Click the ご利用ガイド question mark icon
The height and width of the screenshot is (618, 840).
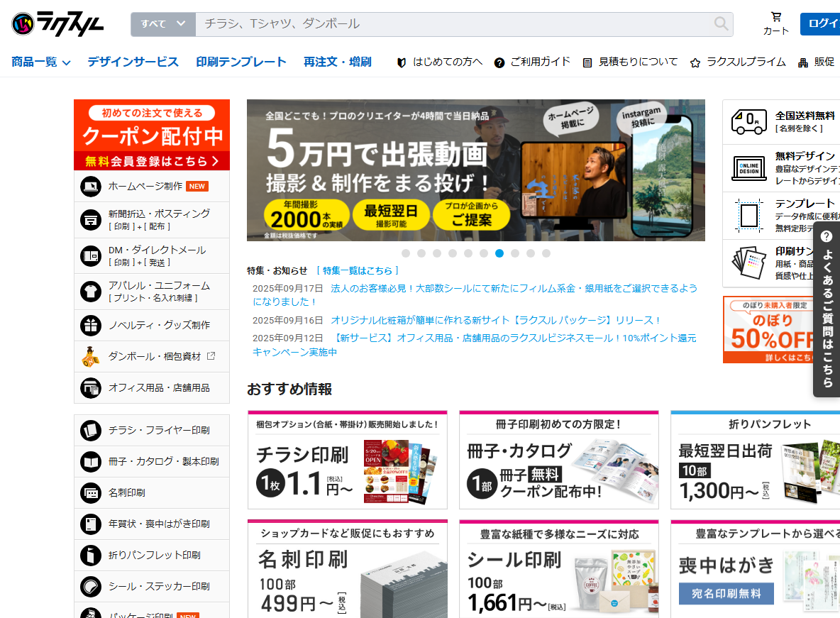coord(499,62)
